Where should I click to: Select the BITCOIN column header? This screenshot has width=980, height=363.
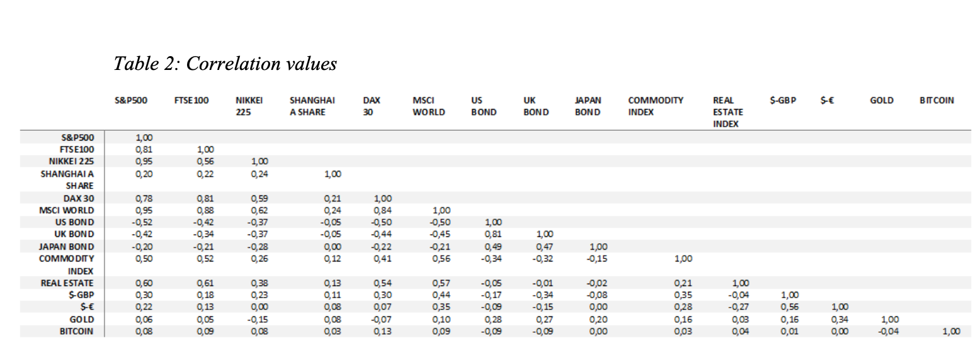tap(937, 100)
